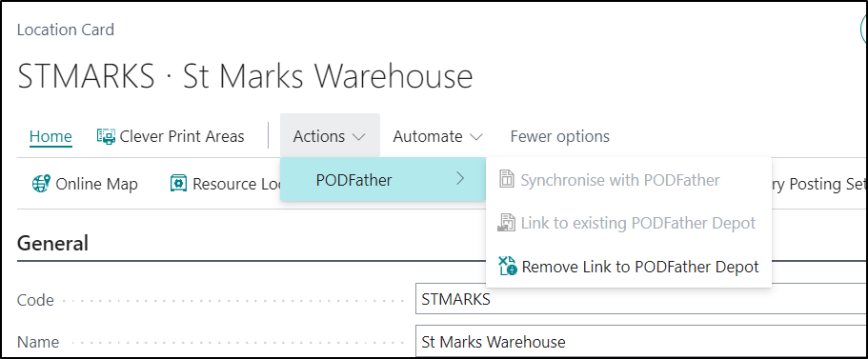Click the Synchronise with PODFather icon
The width and height of the screenshot is (868, 359).
507,180
